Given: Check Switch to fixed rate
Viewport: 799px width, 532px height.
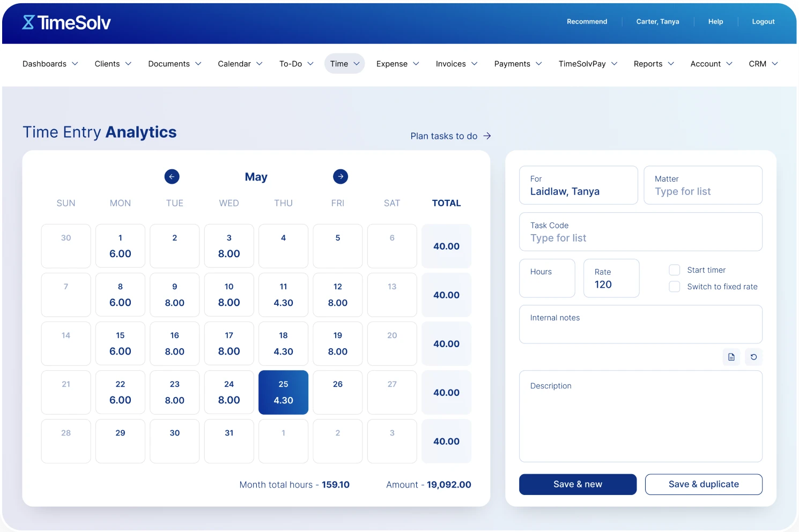Looking at the screenshot, I should 674,287.
